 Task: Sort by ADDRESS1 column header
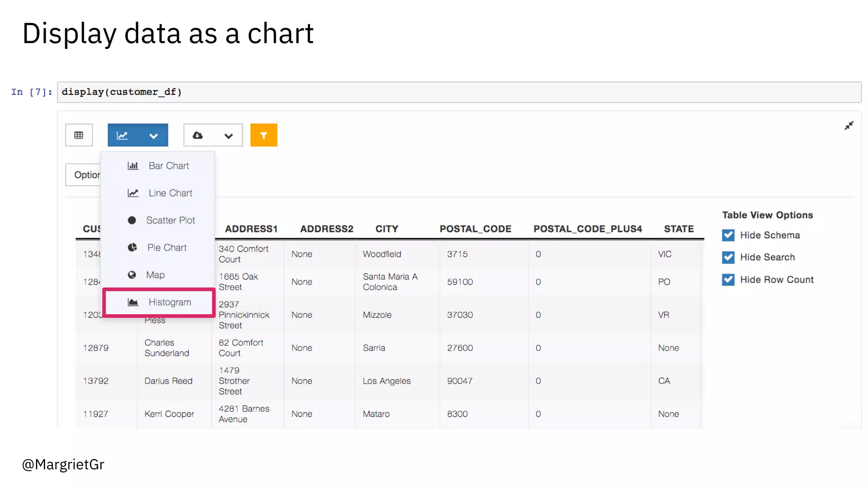point(251,229)
